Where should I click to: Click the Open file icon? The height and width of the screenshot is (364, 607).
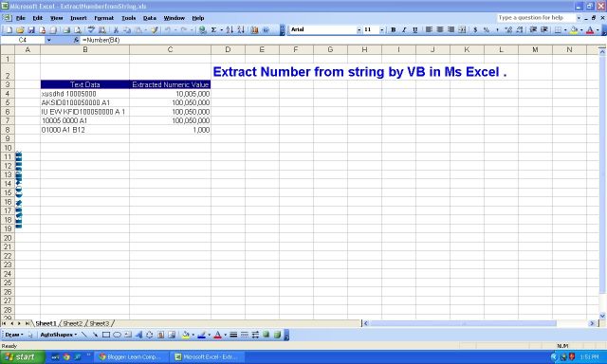click(x=20, y=29)
